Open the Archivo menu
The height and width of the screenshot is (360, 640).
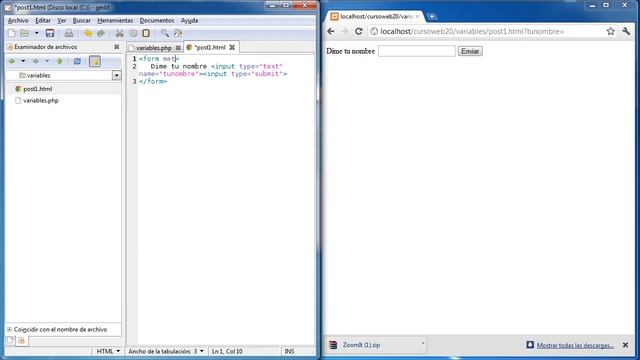18,20
